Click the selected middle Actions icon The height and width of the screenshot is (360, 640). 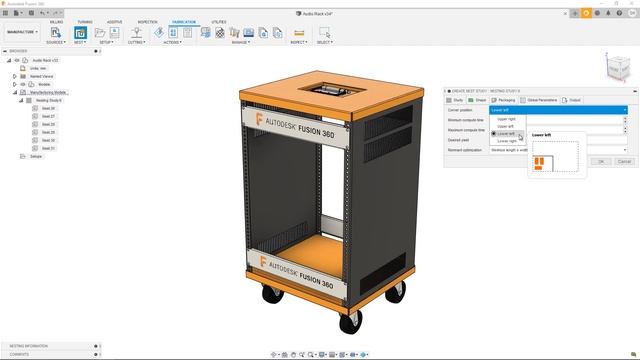click(x=173, y=32)
